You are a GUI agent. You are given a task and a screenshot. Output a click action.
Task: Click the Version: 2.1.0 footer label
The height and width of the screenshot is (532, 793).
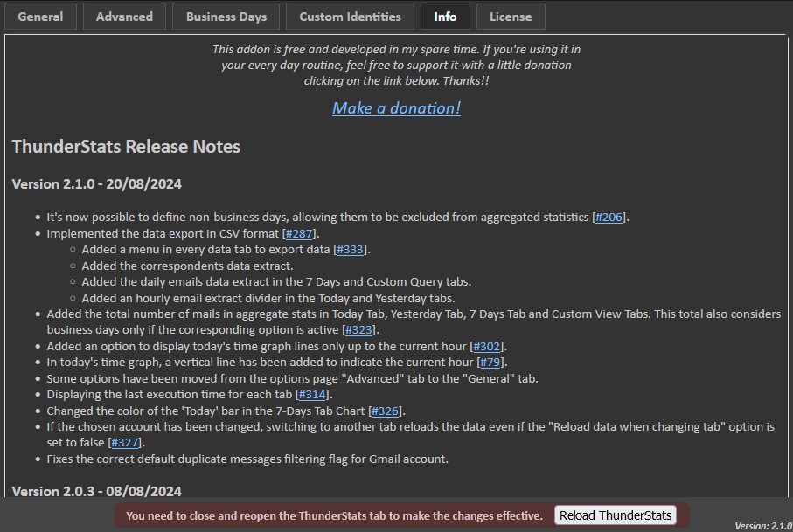pos(763,526)
